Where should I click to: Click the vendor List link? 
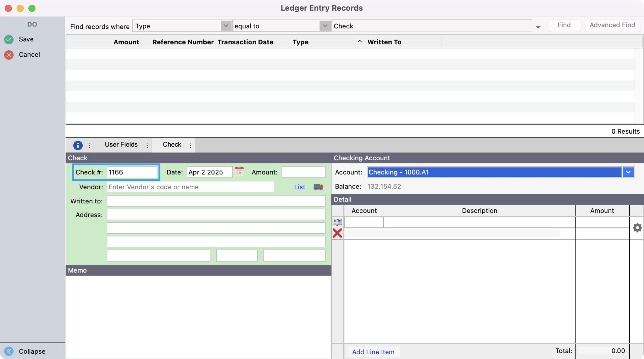(299, 187)
